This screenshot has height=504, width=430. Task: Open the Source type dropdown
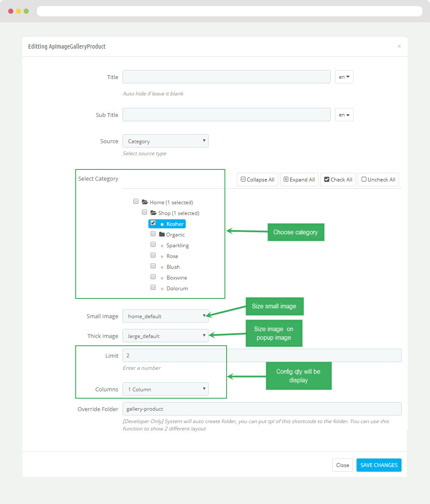(x=165, y=141)
